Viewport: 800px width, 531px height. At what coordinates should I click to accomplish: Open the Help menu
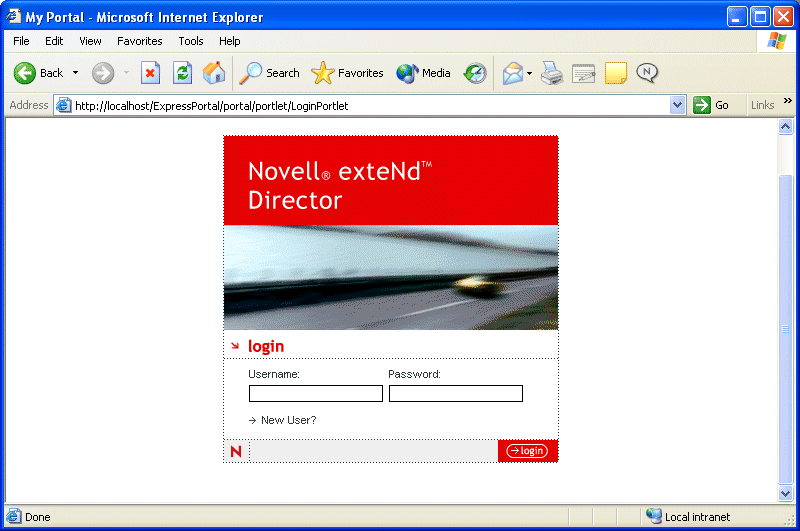tap(230, 41)
